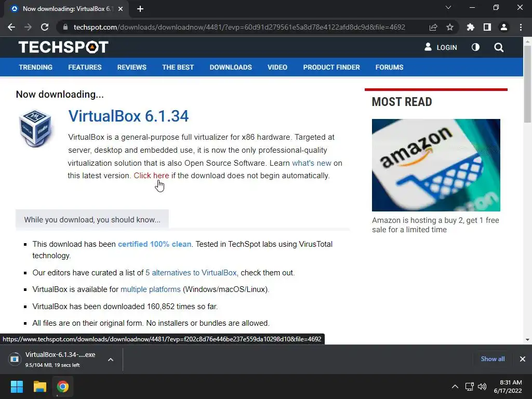Open the FEATURES menu item
The height and width of the screenshot is (399, 532).
point(85,67)
